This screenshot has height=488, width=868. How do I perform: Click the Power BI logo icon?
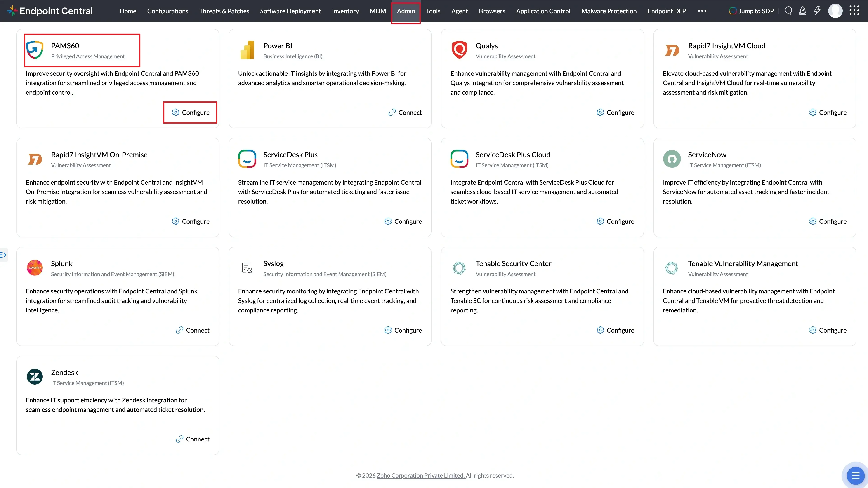(247, 50)
